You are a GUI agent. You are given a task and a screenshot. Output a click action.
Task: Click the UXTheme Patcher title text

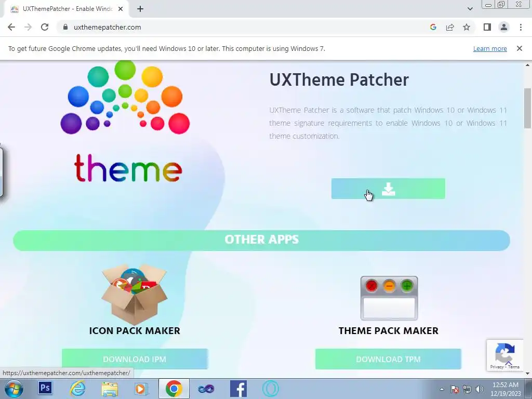pyautogui.click(x=339, y=79)
